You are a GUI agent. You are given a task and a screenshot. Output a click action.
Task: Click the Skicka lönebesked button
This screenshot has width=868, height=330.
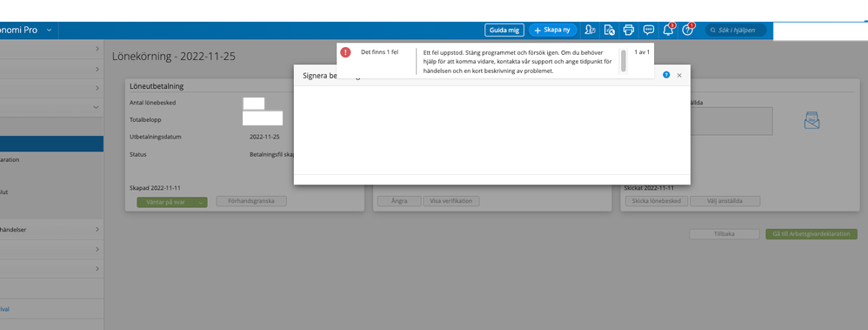coord(657,201)
